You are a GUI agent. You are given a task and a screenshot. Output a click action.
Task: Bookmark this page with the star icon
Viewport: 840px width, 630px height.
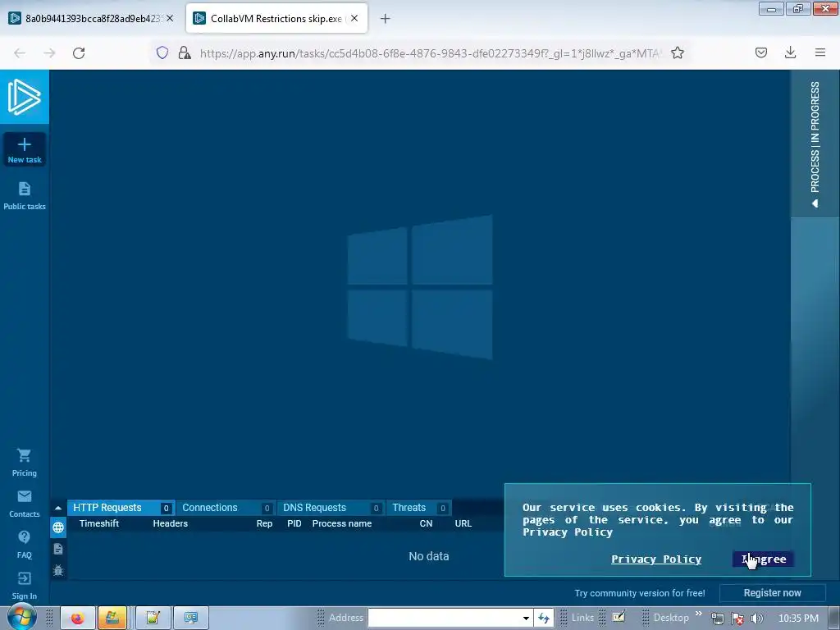678,52
